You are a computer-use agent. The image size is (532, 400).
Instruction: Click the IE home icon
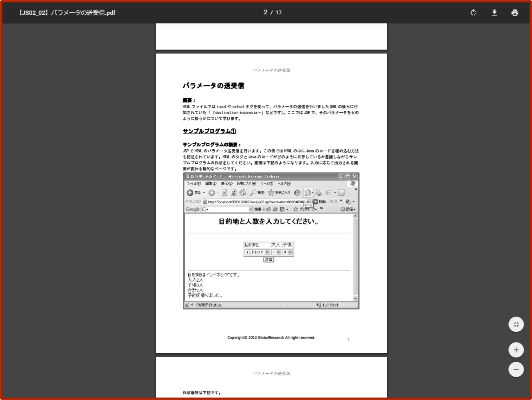(x=242, y=192)
